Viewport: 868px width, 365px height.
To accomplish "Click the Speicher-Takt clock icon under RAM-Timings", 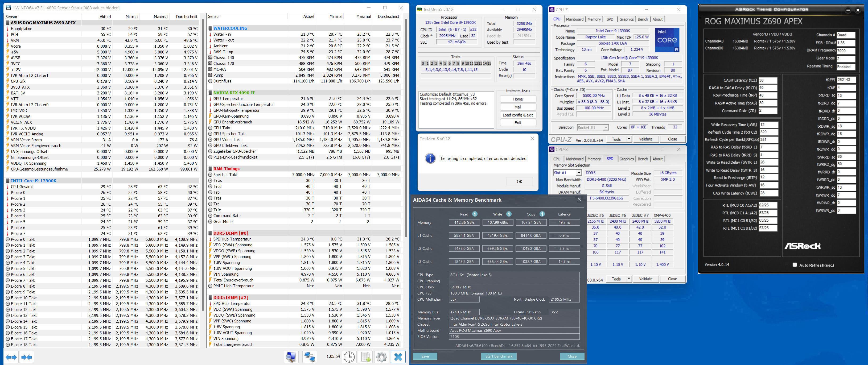I will click(210, 175).
